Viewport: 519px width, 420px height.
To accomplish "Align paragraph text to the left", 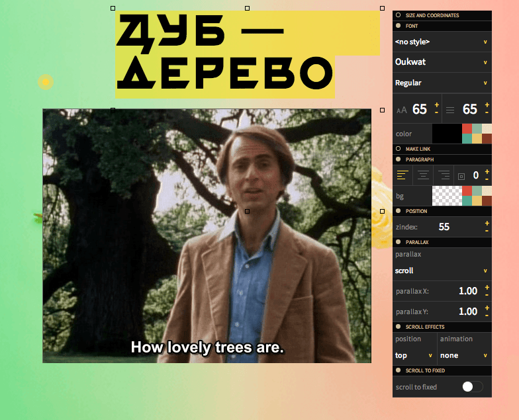I will (x=402, y=175).
